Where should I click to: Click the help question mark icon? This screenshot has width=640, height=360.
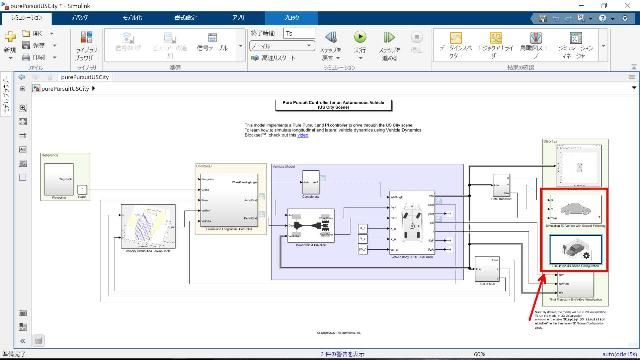click(602, 18)
